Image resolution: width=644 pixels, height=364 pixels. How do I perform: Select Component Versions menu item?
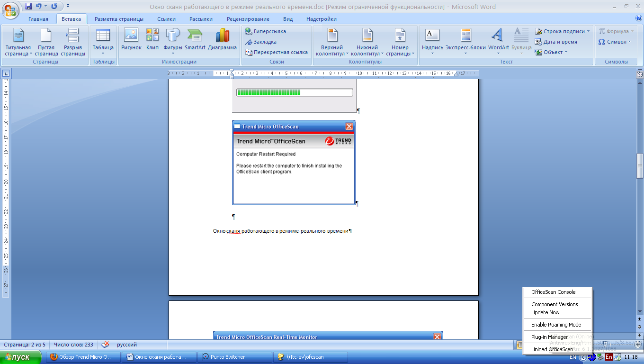pyautogui.click(x=557, y=304)
